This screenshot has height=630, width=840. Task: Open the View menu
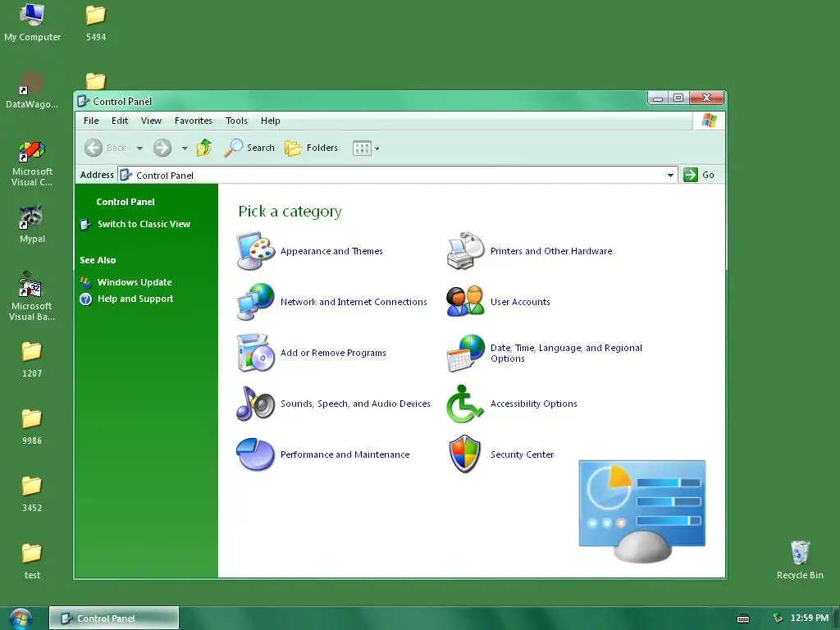(x=151, y=121)
